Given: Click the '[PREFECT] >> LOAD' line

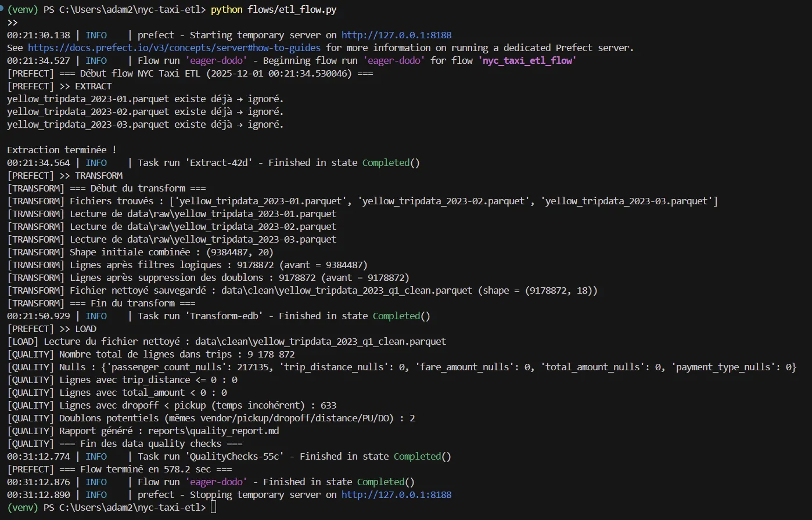Looking at the screenshot, I should (x=52, y=329).
